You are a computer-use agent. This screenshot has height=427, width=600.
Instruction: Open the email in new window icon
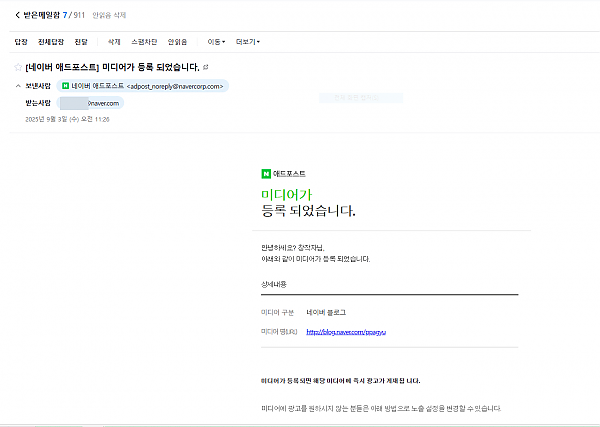[206, 67]
